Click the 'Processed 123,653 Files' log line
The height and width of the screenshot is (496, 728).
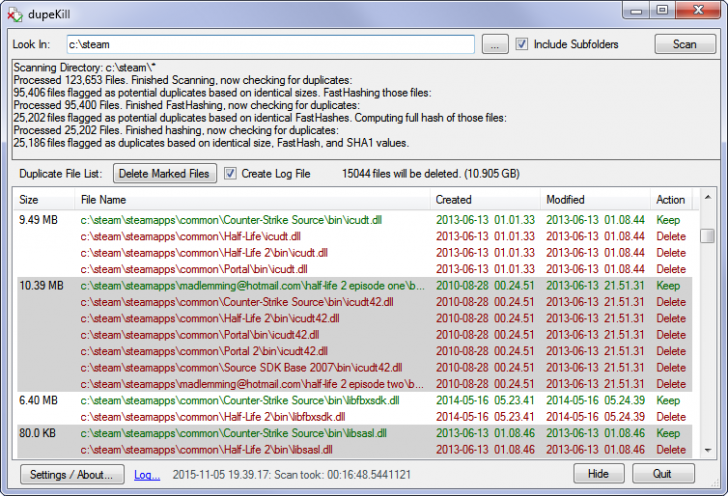click(183, 80)
